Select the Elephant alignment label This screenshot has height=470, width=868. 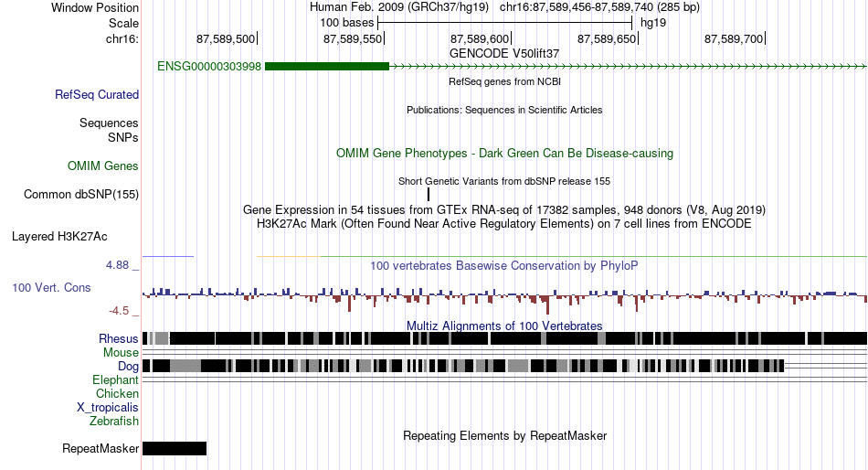click(x=116, y=379)
